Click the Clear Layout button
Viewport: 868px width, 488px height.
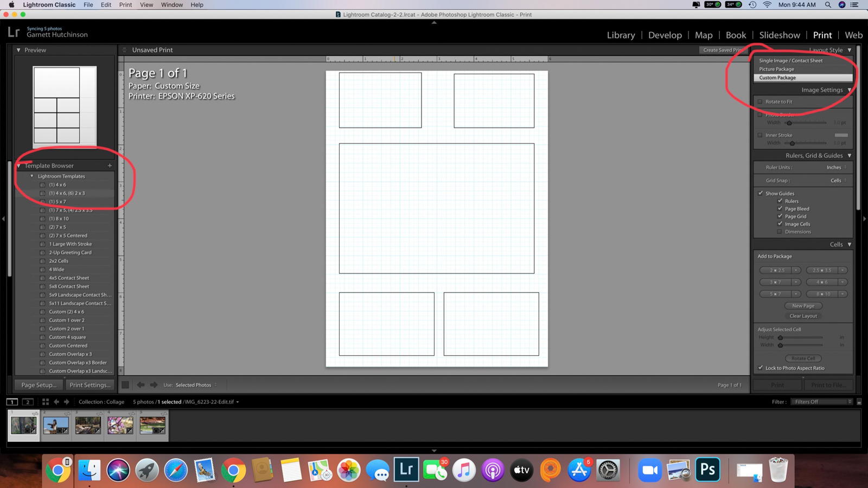803,316
